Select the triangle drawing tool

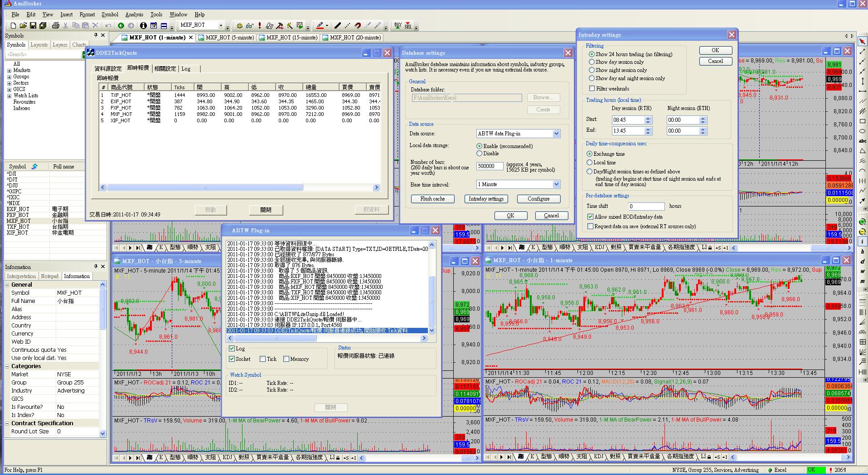click(863, 151)
